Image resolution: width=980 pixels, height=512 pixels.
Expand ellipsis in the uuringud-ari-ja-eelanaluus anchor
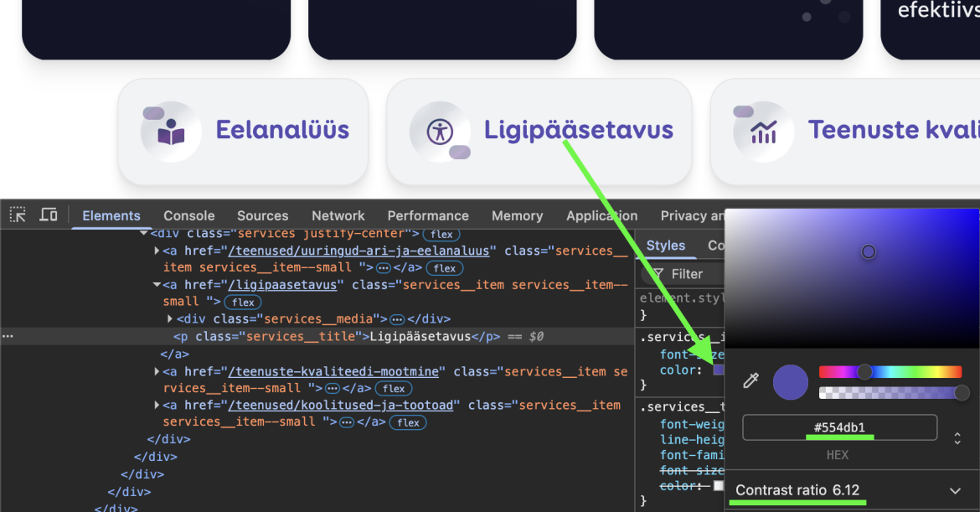(383, 268)
